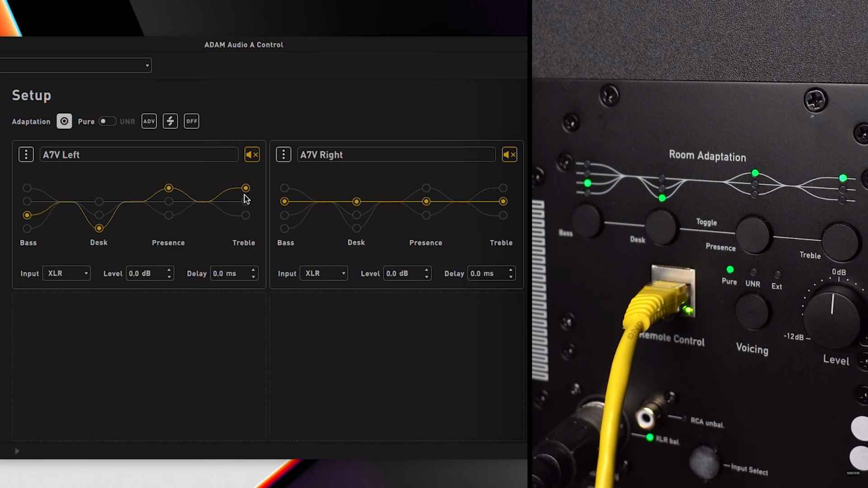Select the lowest Treble node on A7V Right
868x488 pixels.
coord(503,216)
